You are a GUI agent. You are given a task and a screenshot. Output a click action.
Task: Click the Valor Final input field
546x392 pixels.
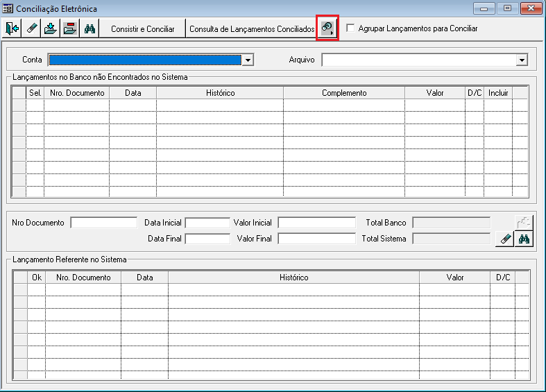click(x=317, y=239)
